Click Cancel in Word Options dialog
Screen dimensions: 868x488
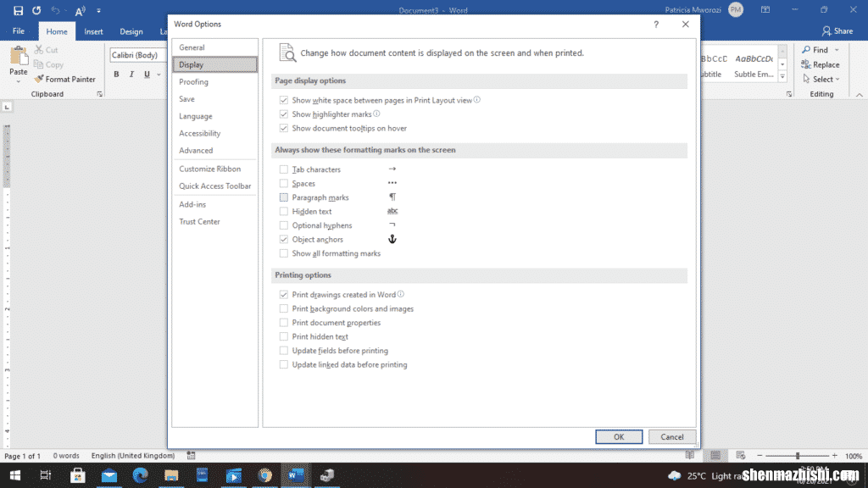(672, 436)
